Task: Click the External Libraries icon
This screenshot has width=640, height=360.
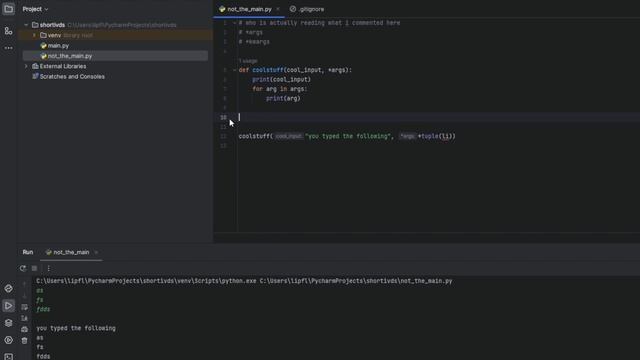Action: (x=35, y=66)
